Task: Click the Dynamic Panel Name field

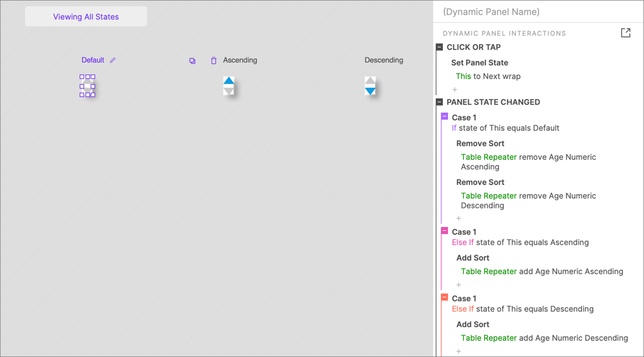Action: 538,12
